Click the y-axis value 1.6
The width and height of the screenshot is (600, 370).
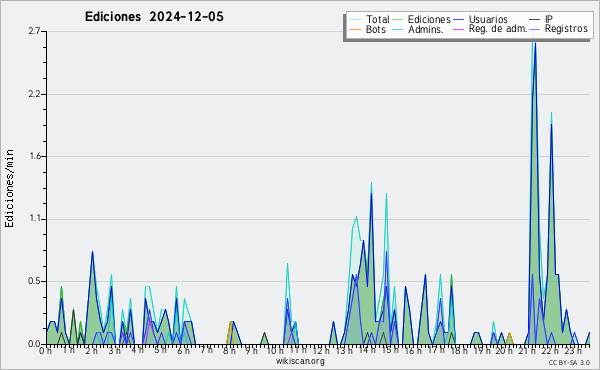(x=35, y=156)
